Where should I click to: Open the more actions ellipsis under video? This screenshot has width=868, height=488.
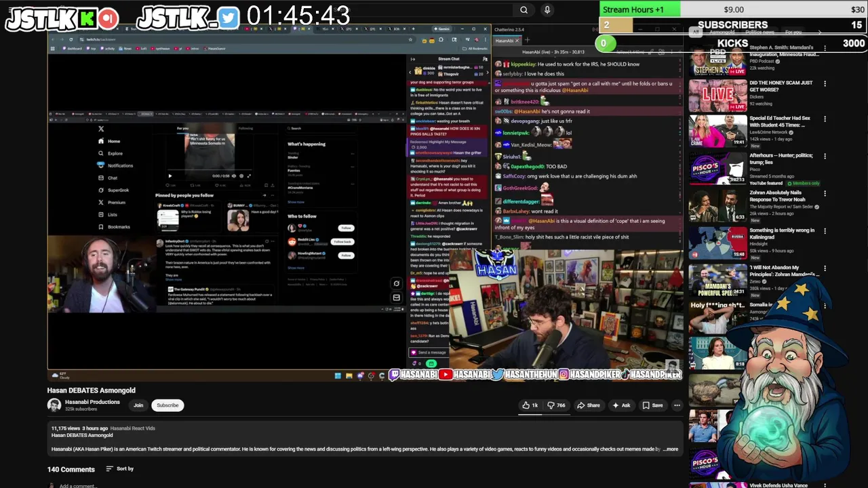677,405
